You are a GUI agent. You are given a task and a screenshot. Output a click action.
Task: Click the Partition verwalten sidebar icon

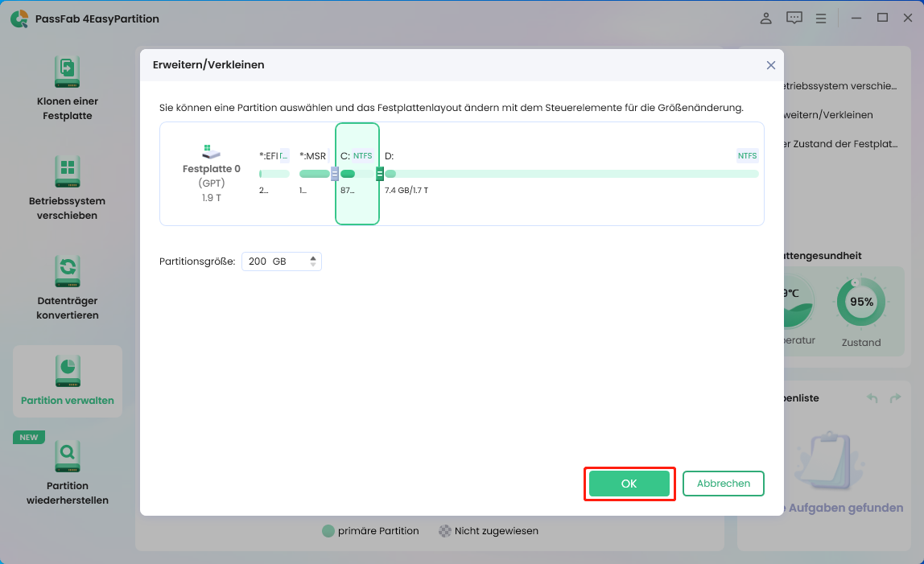tap(68, 371)
